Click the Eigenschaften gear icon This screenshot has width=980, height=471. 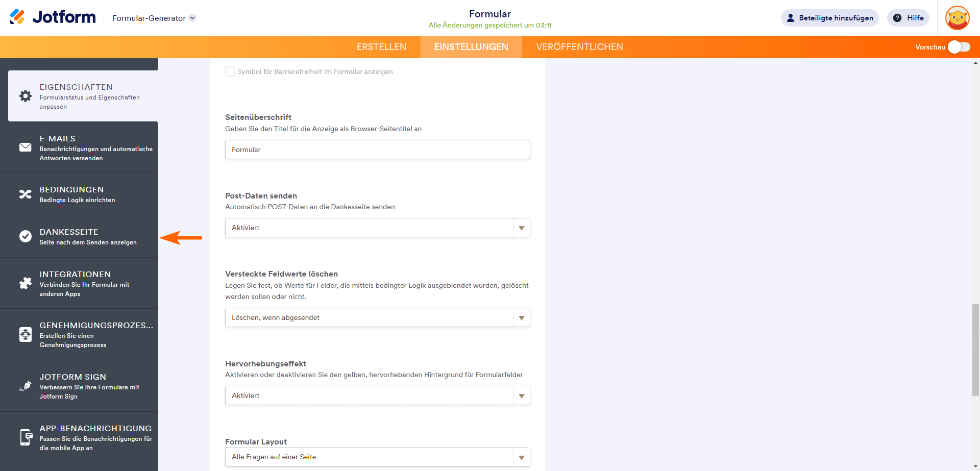[26, 96]
